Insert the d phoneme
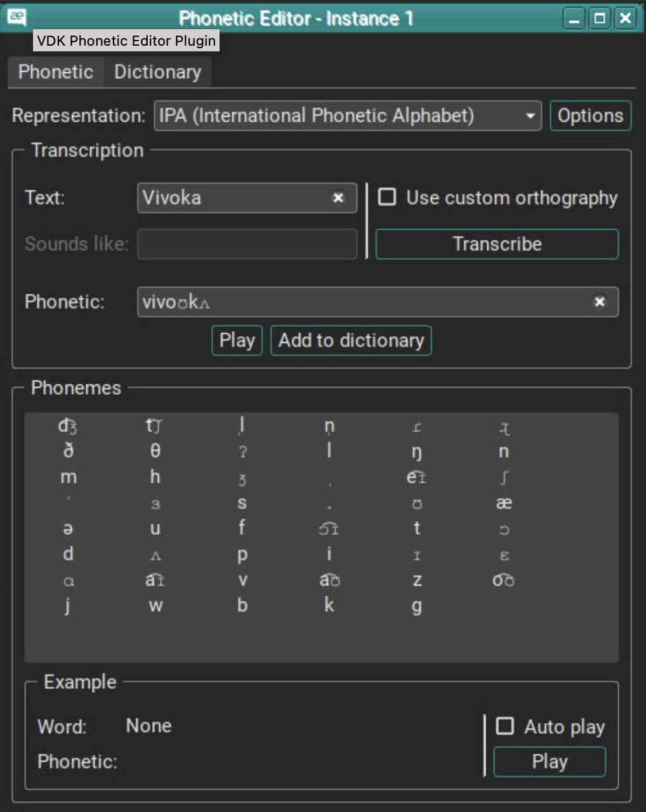The height and width of the screenshot is (812, 646). coord(69,554)
